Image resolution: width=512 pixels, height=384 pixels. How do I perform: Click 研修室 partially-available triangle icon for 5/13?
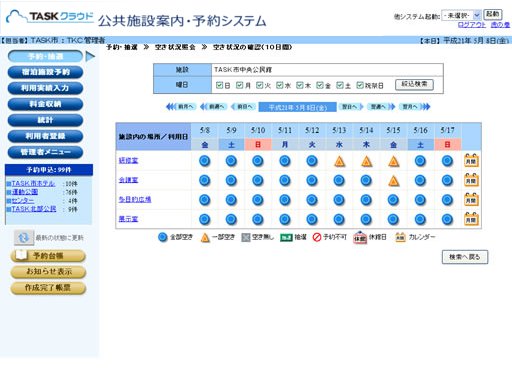pos(339,161)
